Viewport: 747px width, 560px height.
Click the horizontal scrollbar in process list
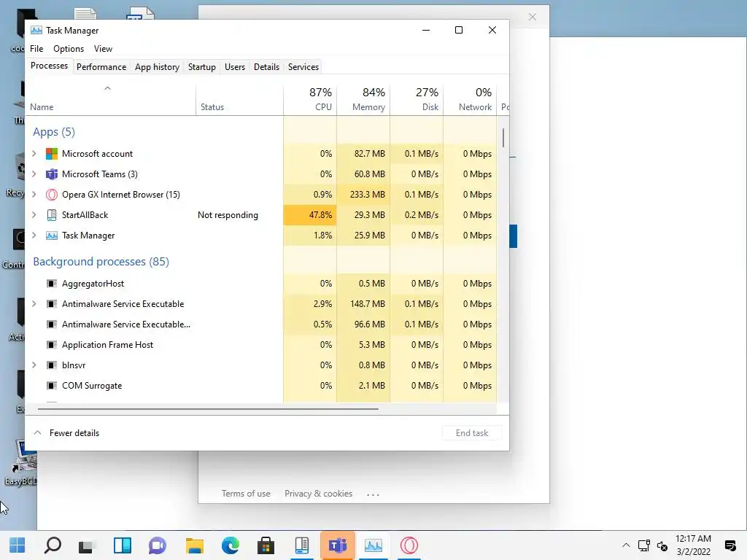coord(208,408)
